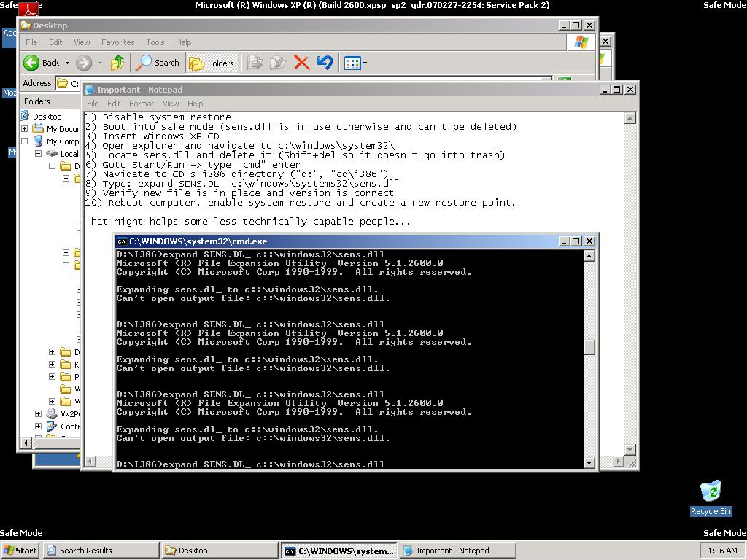Screen dimensions: 747x560
Task: Open Notepad's View menu
Action: pyautogui.click(x=171, y=104)
